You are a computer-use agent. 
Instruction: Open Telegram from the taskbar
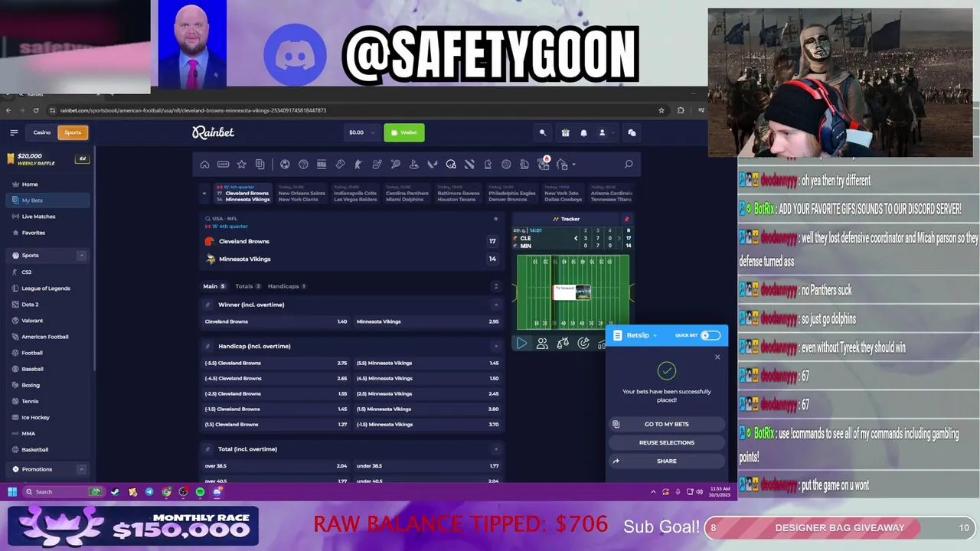tap(149, 492)
